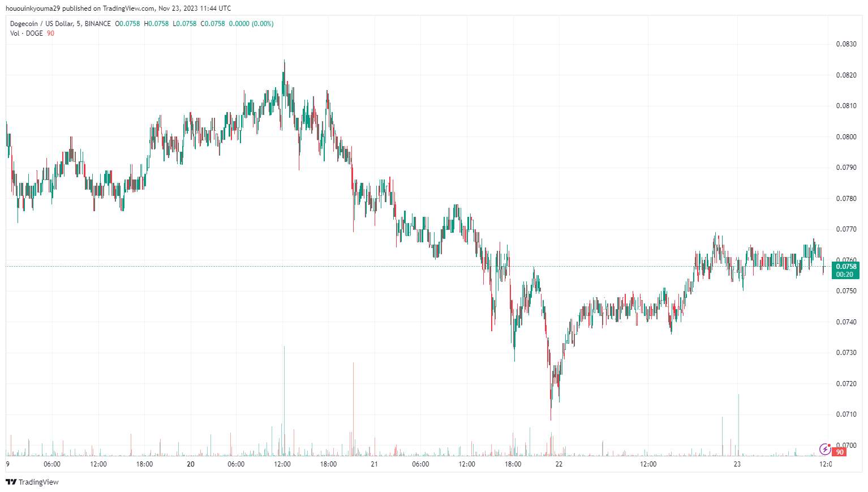Click the 0.0780 price axis label
The width and height of the screenshot is (868, 492).
click(x=846, y=199)
